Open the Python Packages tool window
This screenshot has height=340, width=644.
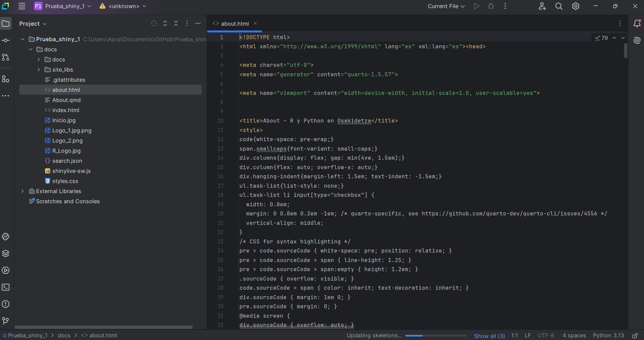click(6, 254)
